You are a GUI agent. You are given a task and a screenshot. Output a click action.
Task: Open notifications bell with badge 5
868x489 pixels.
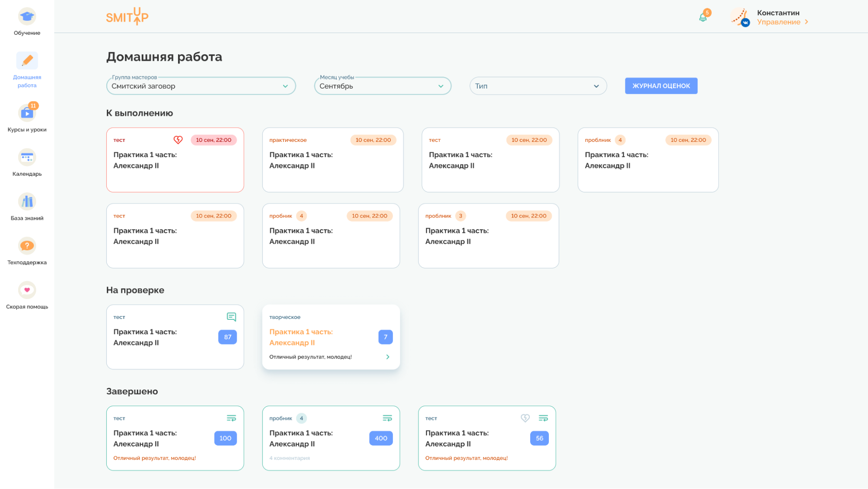tap(703, 17)
